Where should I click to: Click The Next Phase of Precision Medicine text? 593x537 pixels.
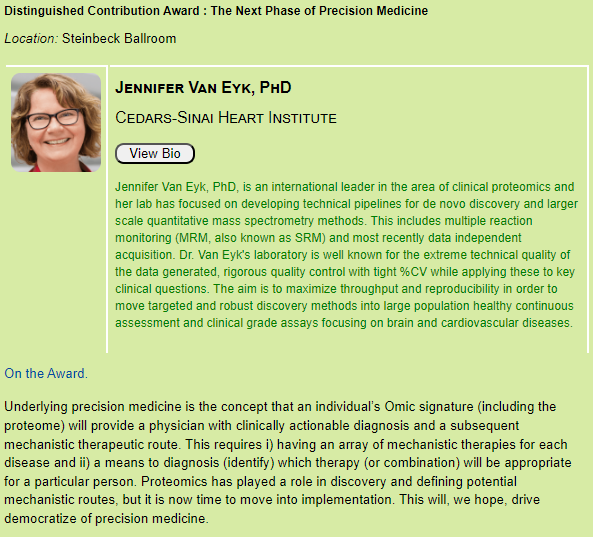[x=319, y=11]
